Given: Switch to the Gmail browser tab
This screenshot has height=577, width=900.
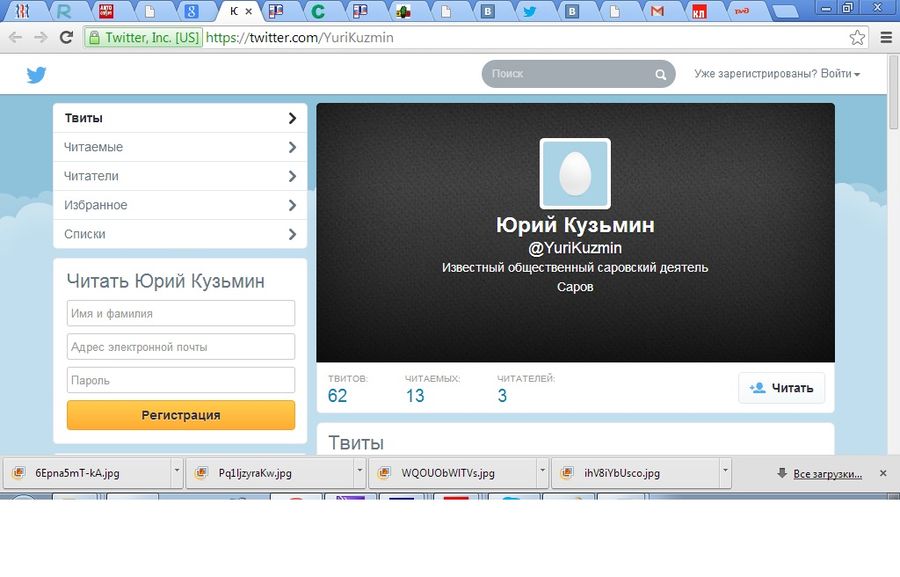Looking at the screenshot, I should tap(656, 12).
